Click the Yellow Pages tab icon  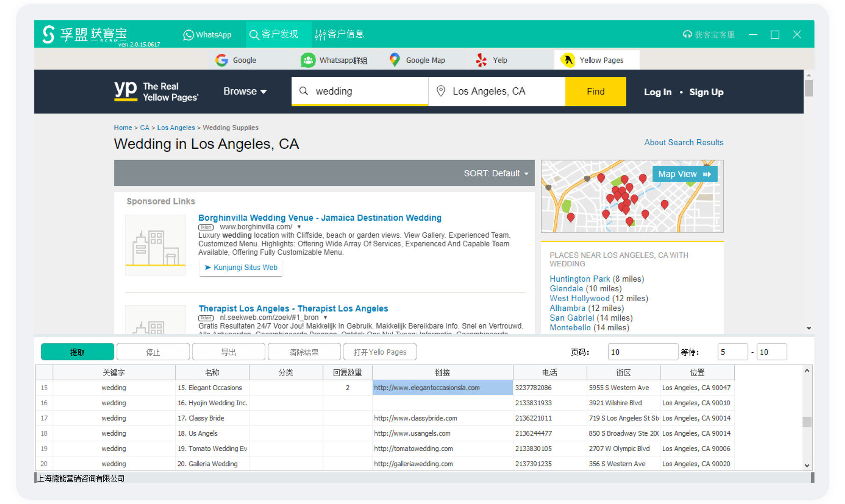coord(568,60)
